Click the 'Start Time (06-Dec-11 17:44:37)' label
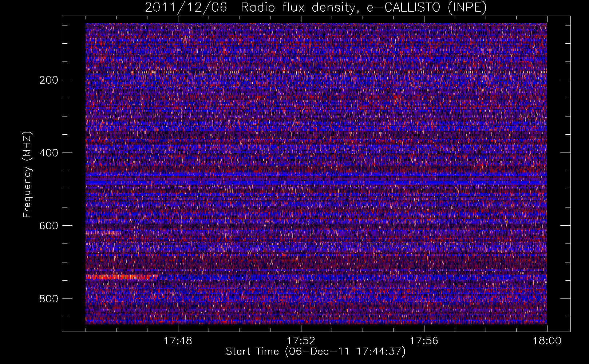The image size is (589, 364). [316, 352]
